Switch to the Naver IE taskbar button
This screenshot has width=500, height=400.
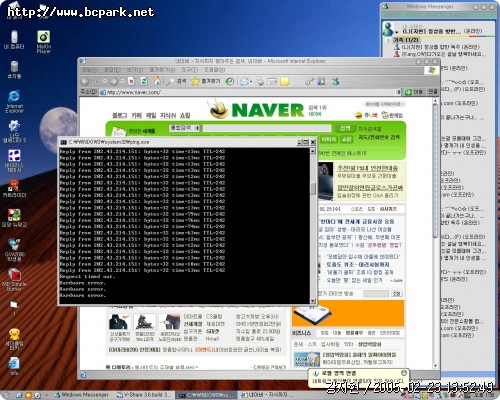tap(267, 395)
